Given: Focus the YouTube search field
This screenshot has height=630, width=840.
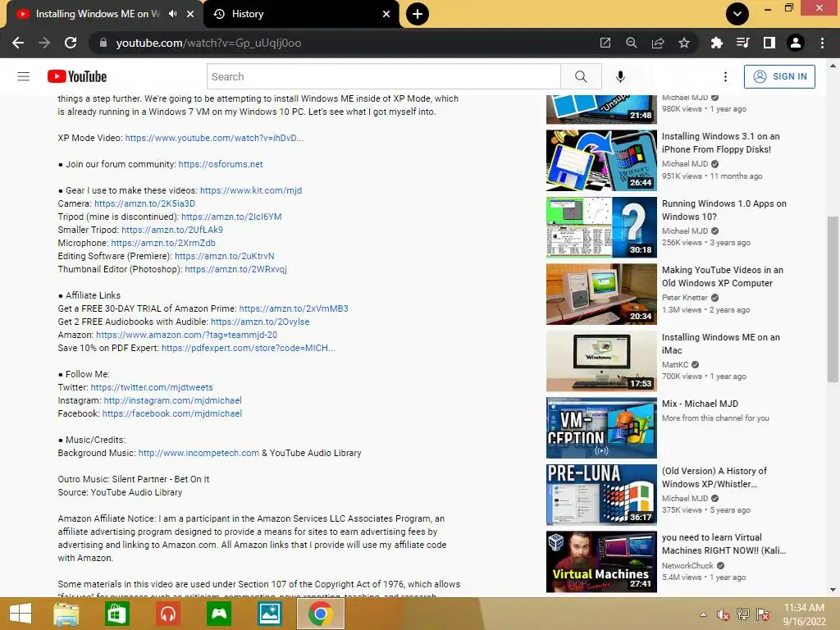Looking at the screenshot, I should pyautogui.click(x=384, y=76).
